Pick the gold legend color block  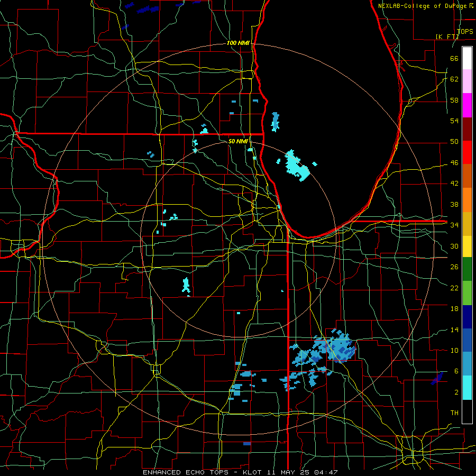pyautogui.click(x=467, y=223)
